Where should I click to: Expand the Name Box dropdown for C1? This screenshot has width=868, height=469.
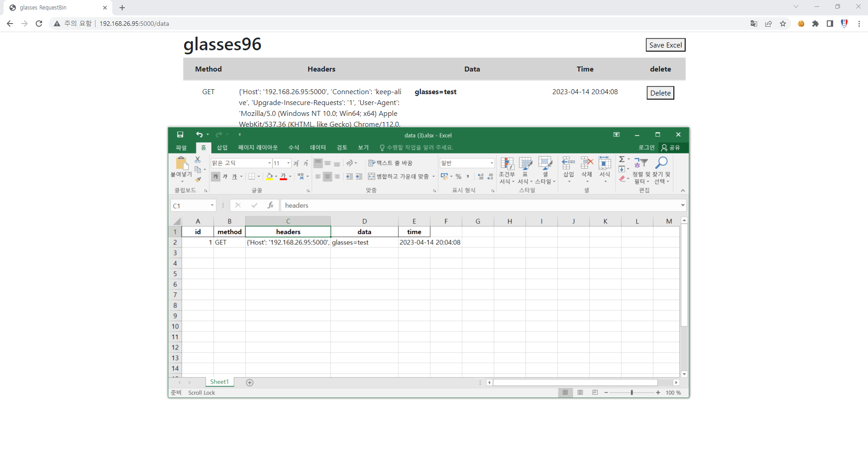tap(212, 206)
